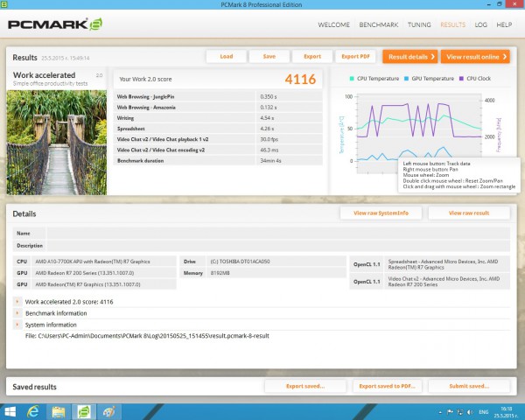The height and width of the screenshot is (420, 525).
Task: Click the Spreadsheet result row
Action: [x=218, y=129]
